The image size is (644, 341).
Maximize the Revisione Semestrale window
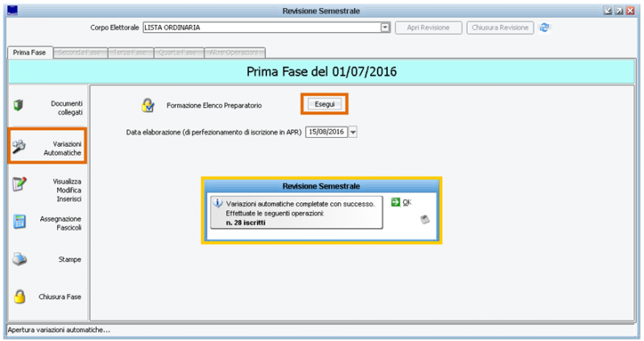[x=619, y=10]
